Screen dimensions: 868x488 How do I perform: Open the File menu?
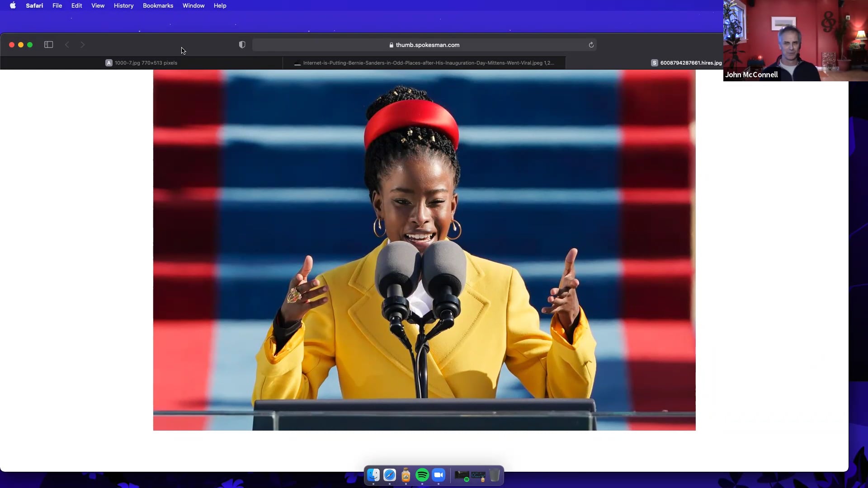point(57,5)
